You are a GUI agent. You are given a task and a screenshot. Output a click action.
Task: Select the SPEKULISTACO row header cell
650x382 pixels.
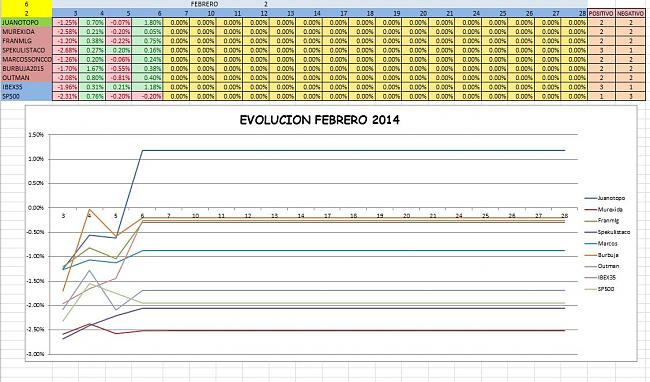(x=26, y=50)
